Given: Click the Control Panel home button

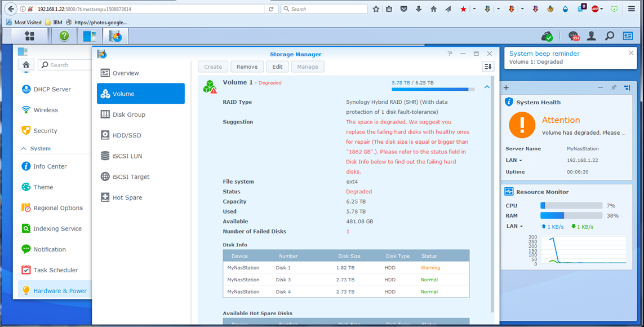Looking at the screenshot, I should [26, 65].
